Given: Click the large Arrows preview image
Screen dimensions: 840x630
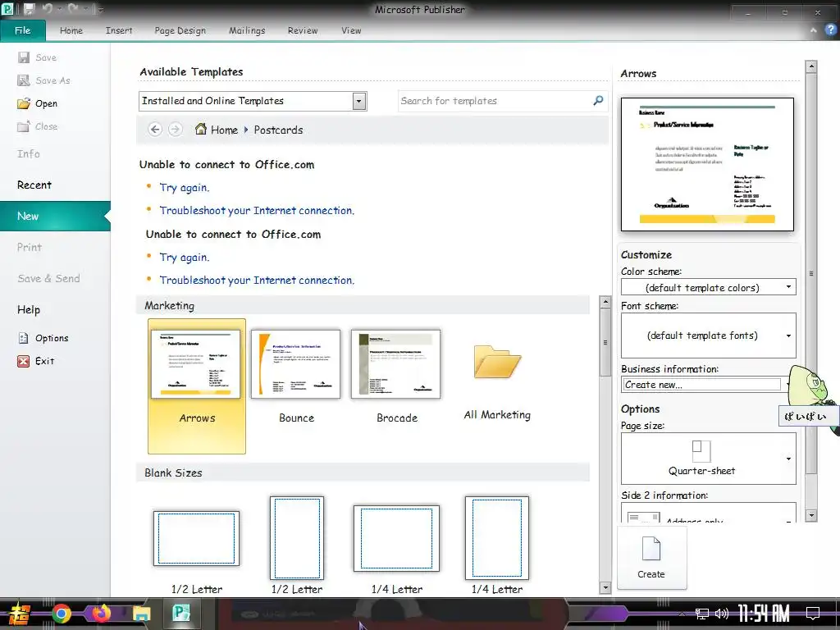Looking at the screenshot, I should 707,164.
